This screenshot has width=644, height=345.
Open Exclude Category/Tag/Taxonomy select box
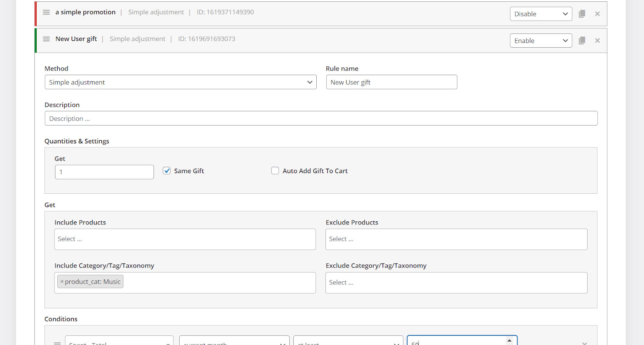pos(456,283)
